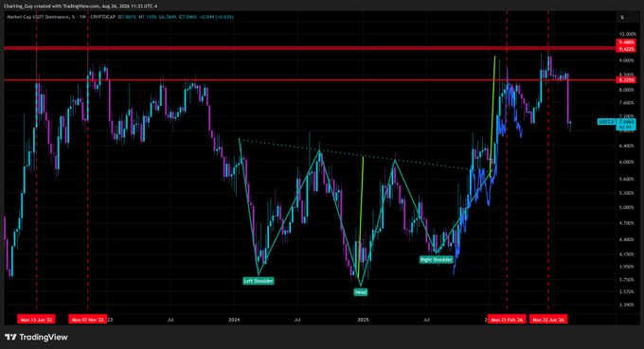Click the % scale mode button
644x349 pixels.
click(x=627, y=17)
